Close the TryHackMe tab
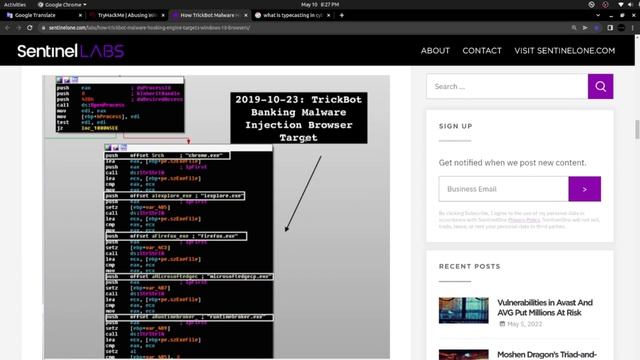640x360 pixels. tap(163, 15)
